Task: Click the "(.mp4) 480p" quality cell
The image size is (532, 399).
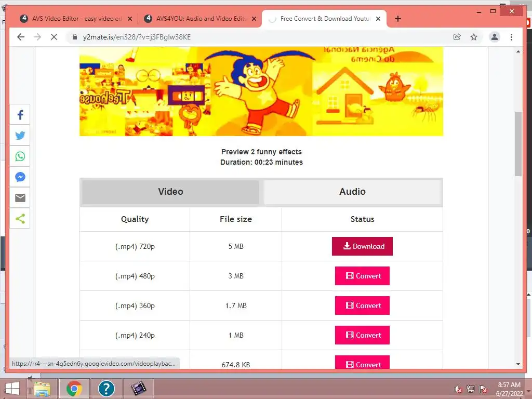Action: [x=135, y=276]
